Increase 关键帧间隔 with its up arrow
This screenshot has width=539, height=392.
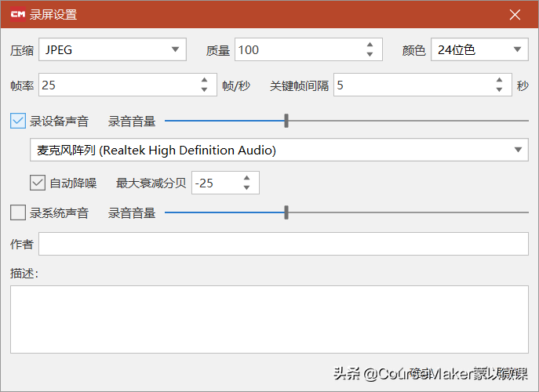point(499,80)
